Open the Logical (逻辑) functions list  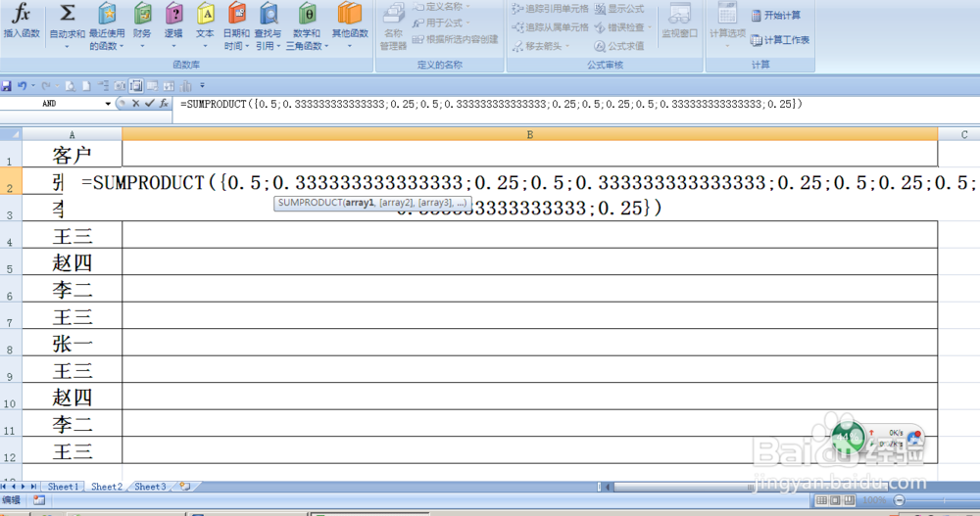click(173, 26)
